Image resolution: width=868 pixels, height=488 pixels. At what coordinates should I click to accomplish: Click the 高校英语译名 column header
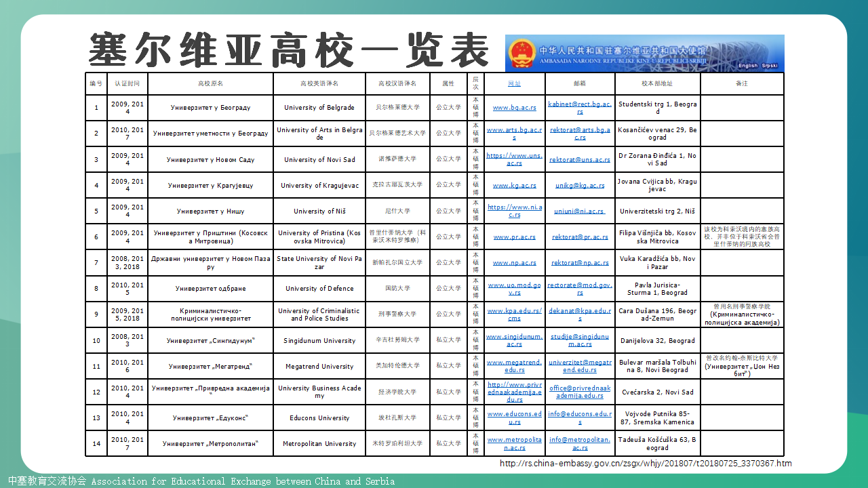pos(319,83)
